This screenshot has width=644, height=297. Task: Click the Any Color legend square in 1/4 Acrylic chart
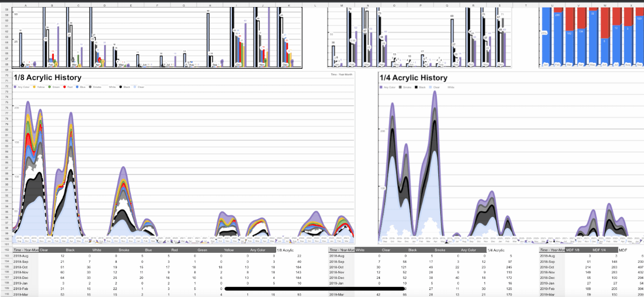[380, 87]
